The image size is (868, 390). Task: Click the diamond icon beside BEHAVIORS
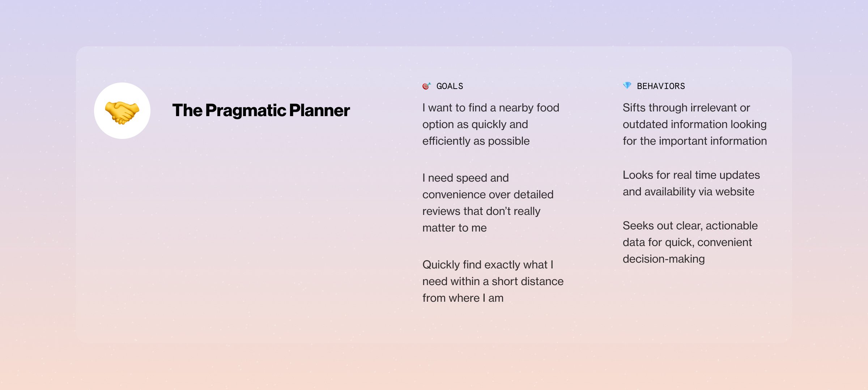click(x=627, y=86)
